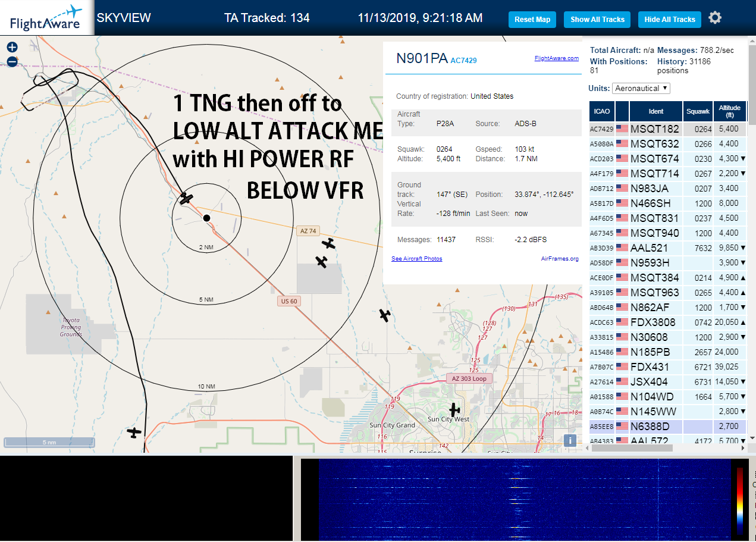Sort table by Squawk column
Image resolution: width=756 pixels, height=542 pixels.
(698, 111)
